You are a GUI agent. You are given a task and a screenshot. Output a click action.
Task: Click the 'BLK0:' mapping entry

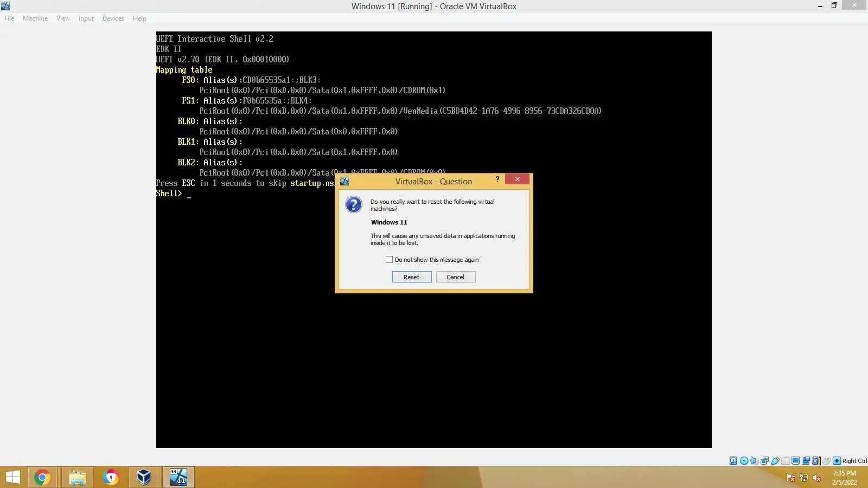click(x=188, y=121)
